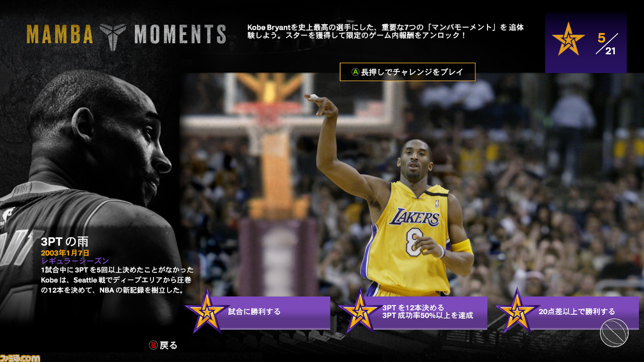
Task: Click the star beside 20点差以上で勝利する
Action: tap(517, 311)
